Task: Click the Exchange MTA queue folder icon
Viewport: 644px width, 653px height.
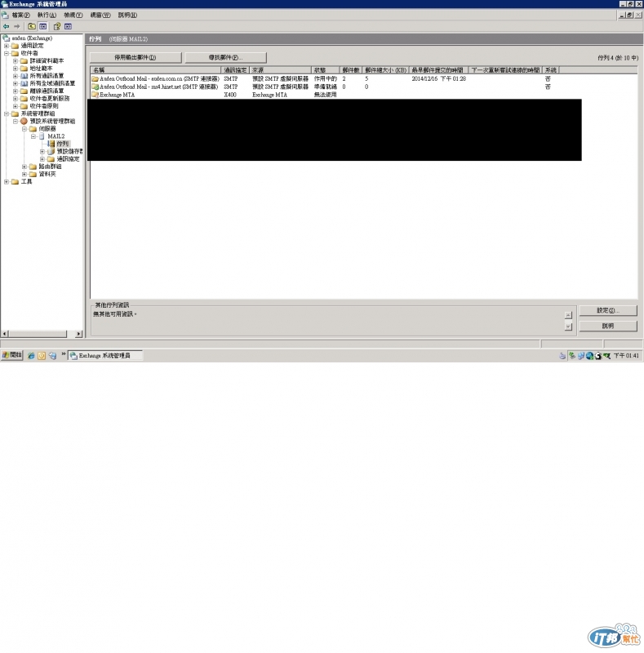Action: (95, 95)
